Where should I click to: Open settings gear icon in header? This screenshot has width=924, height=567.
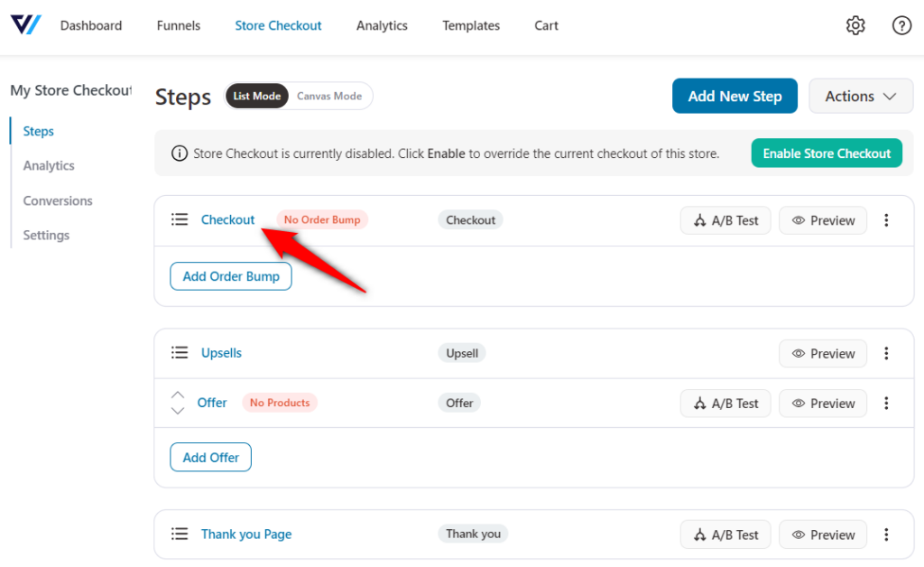[855, 25]
